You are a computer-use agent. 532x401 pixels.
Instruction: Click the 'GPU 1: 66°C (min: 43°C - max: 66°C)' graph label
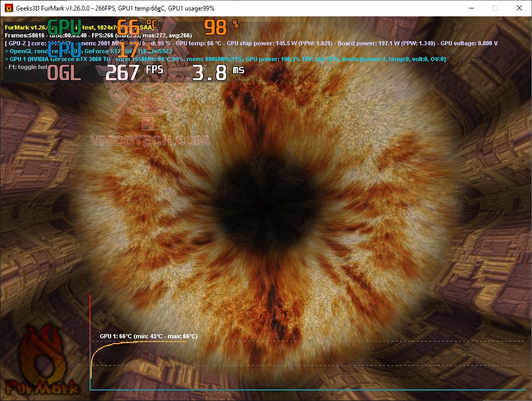149,336
